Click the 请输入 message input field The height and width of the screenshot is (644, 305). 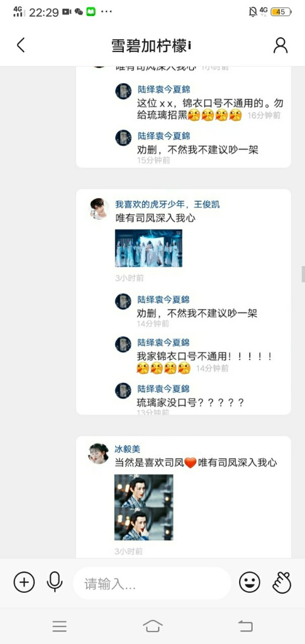[x=152, y=584]
